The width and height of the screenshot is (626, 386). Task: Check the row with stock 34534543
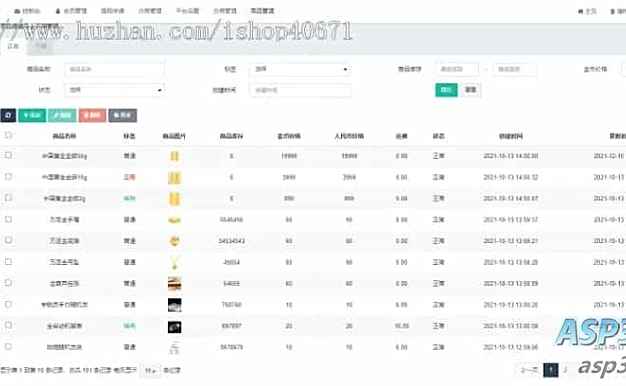point(8,240)
